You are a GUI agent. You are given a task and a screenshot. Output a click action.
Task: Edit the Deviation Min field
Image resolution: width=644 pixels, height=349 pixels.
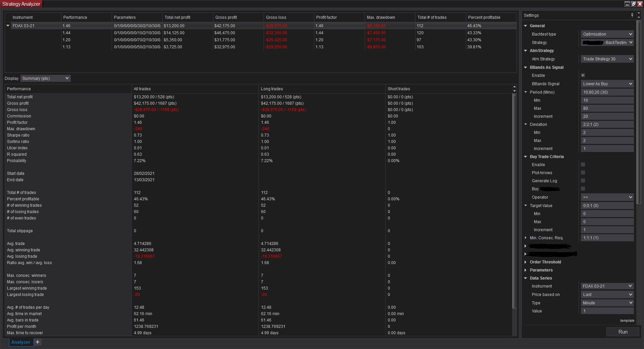click(607, 133)
